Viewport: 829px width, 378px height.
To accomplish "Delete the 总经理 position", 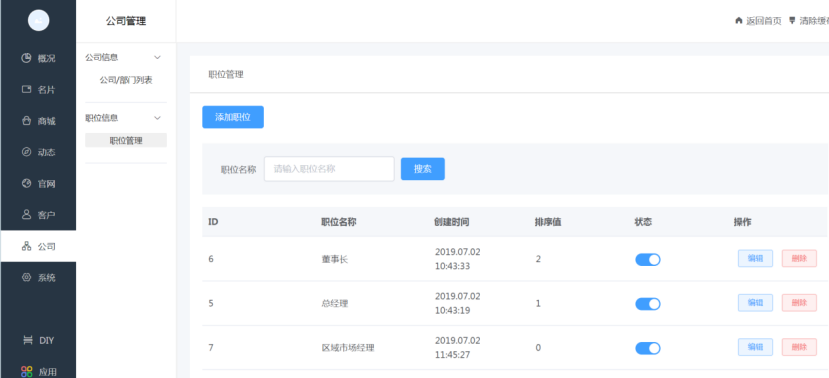I will (x=799, y=303).
